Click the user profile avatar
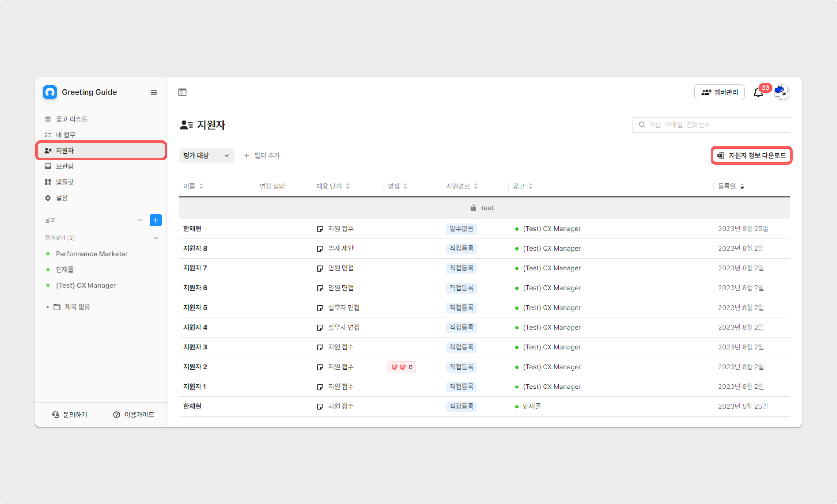 point(782,92)
